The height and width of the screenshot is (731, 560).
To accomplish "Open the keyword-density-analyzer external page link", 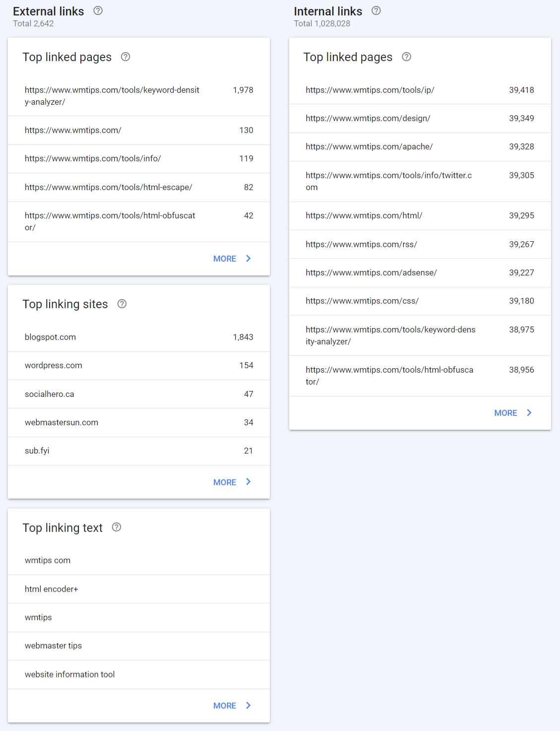I will coord(112,96).
